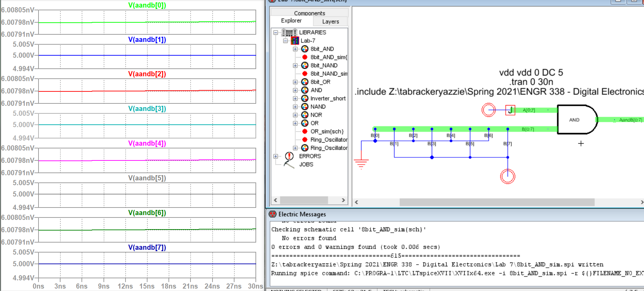This screenshot has width=644, height=291.
Task: Click the NOR cell icon
Action: tap(305, 115)
